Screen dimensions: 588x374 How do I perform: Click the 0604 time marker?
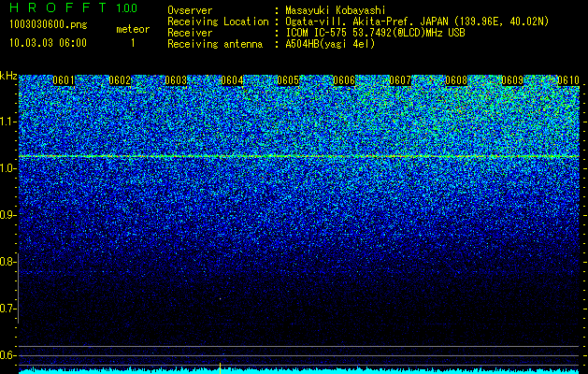pyautogui.click(x=232, y=80)
